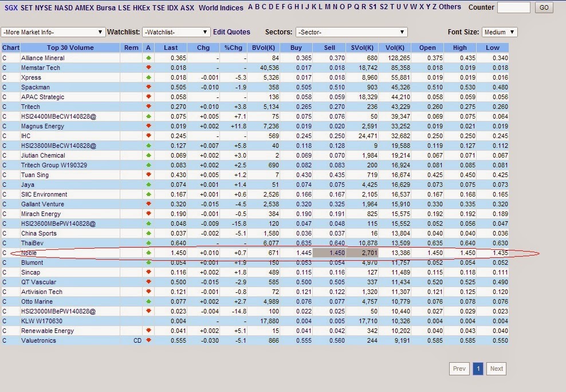
Task: Click the red down arrow in Memstar Tech row
Action: [x=148, y=68]
